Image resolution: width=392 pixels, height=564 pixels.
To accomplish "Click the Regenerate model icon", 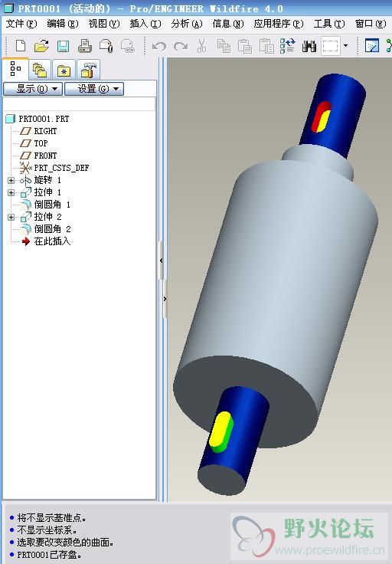I will (x=287, y=46).
